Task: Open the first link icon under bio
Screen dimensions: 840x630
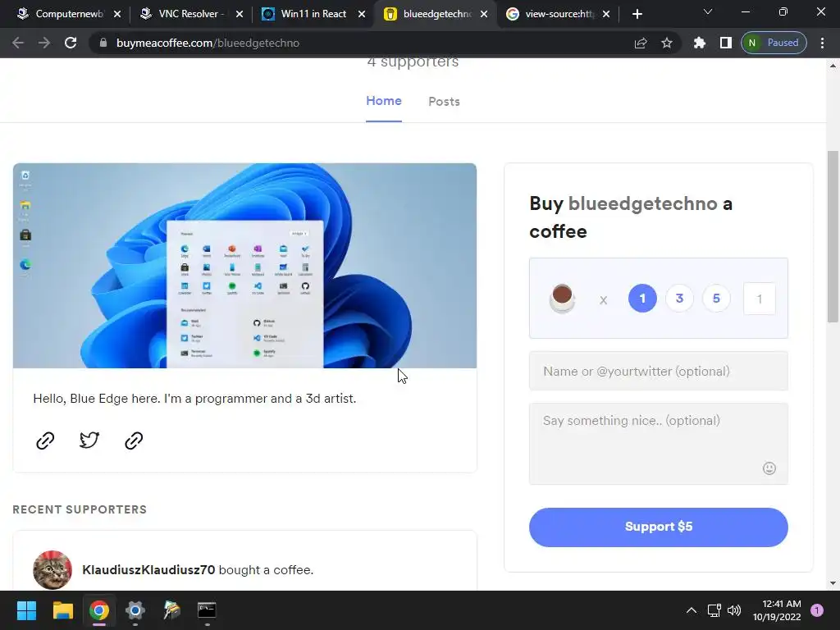Action: click(45, 441)
